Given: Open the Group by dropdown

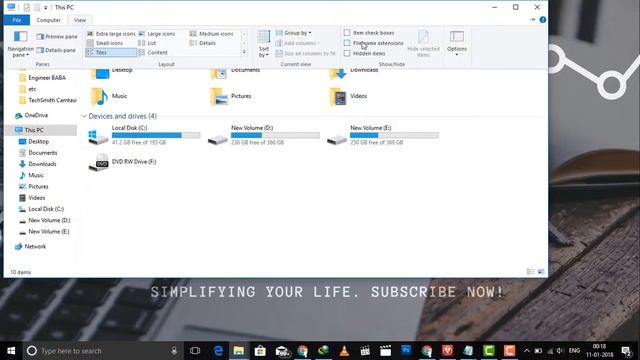Looking at the screenshot, I should (x=293, y=33).
